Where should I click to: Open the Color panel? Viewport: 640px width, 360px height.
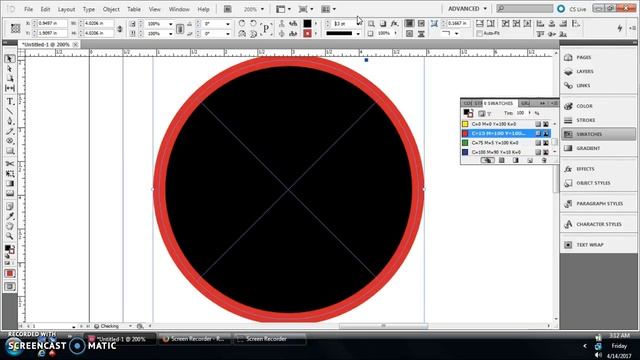[598, 106]
